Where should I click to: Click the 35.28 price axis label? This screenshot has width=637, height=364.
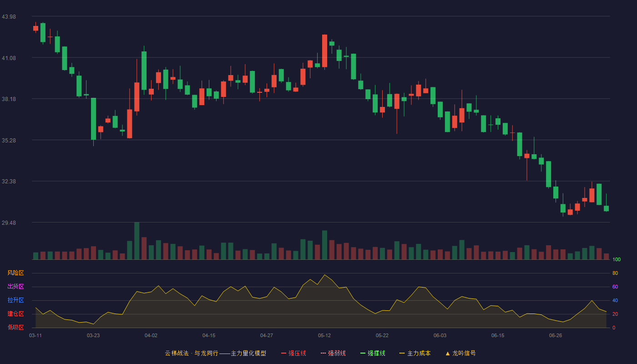[9, 140]
